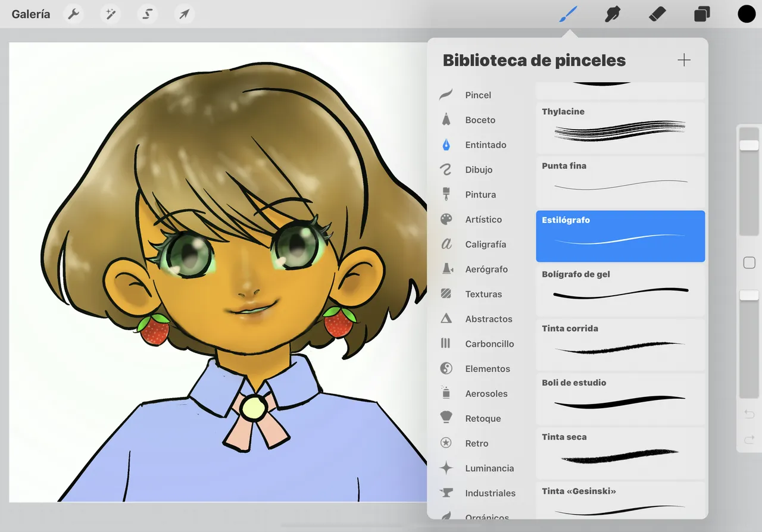Open the Actions wrench menu
The image size is (762, 532).
pyautogui.click(x=73, y=14)
